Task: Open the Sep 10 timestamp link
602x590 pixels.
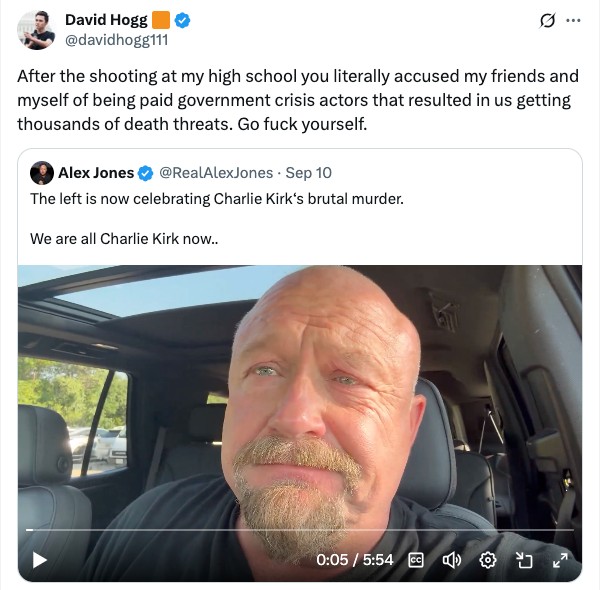Action: pos(309,173)
